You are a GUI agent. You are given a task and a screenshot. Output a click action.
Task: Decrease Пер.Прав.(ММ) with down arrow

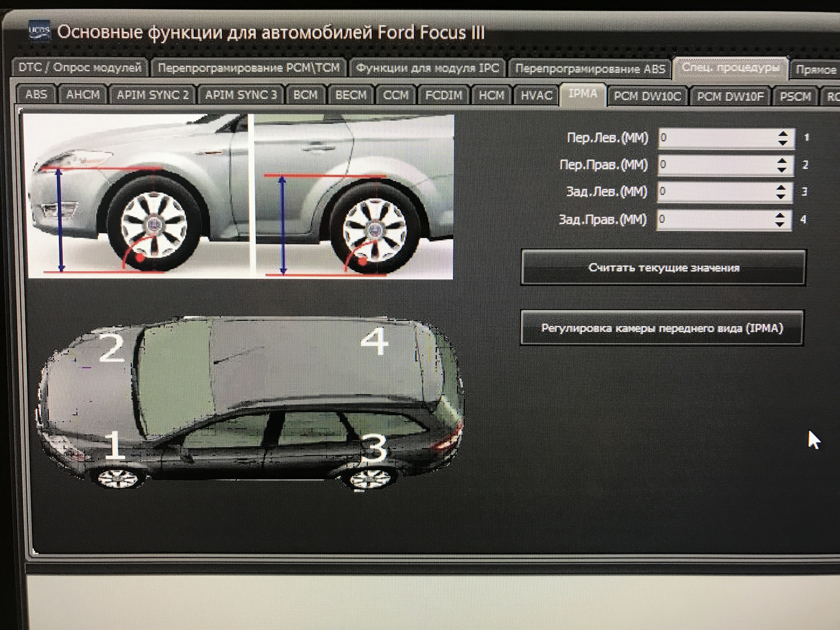coord(782,170)
